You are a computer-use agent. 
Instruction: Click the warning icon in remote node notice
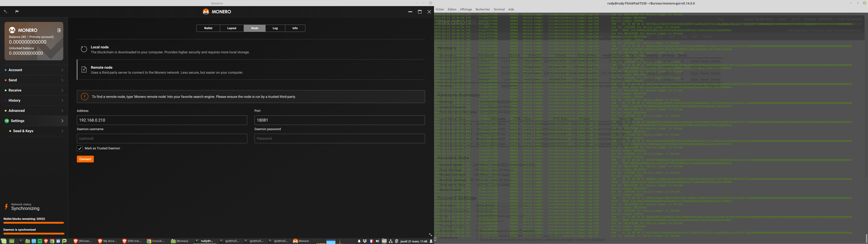tap(85, 96)
